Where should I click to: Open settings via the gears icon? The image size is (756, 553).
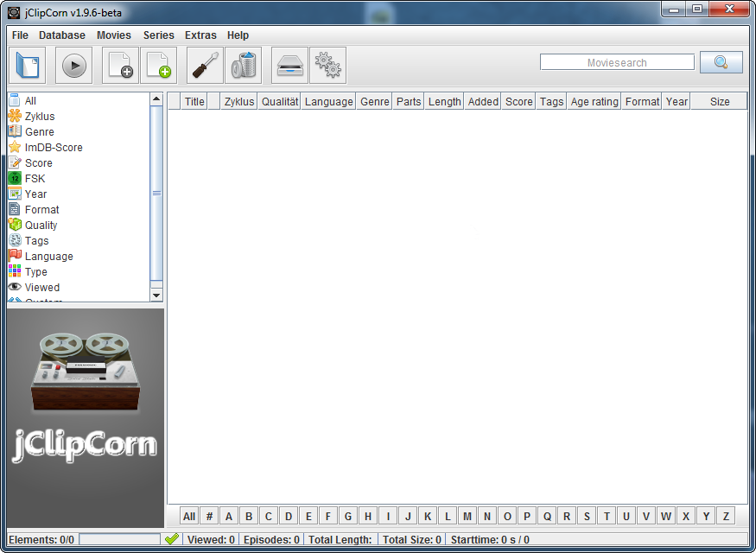(x=327, y=65)
